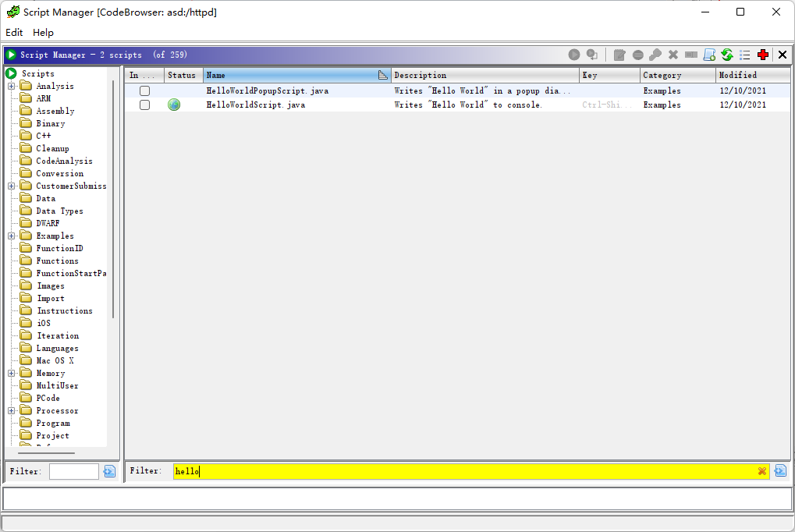The height and width of the screenshot is (532, 795).
Task: Open tree filter options icon
Action: 109,471
